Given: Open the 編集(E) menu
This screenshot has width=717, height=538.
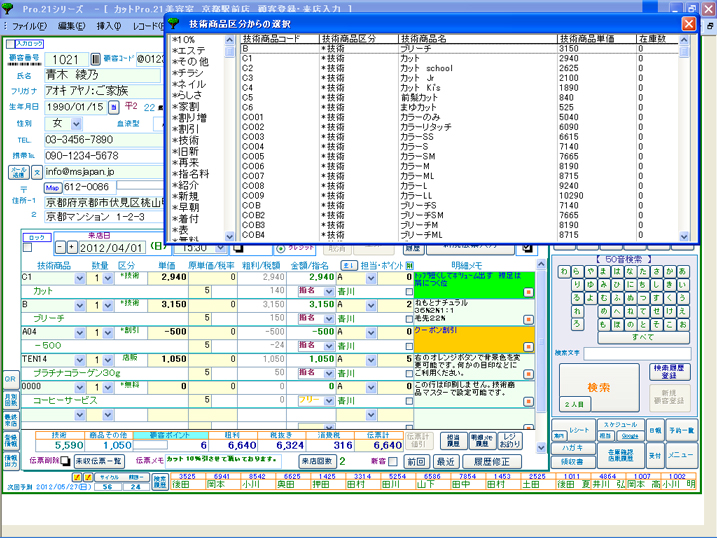Looking at the screenshot, I should click(71, 24).
